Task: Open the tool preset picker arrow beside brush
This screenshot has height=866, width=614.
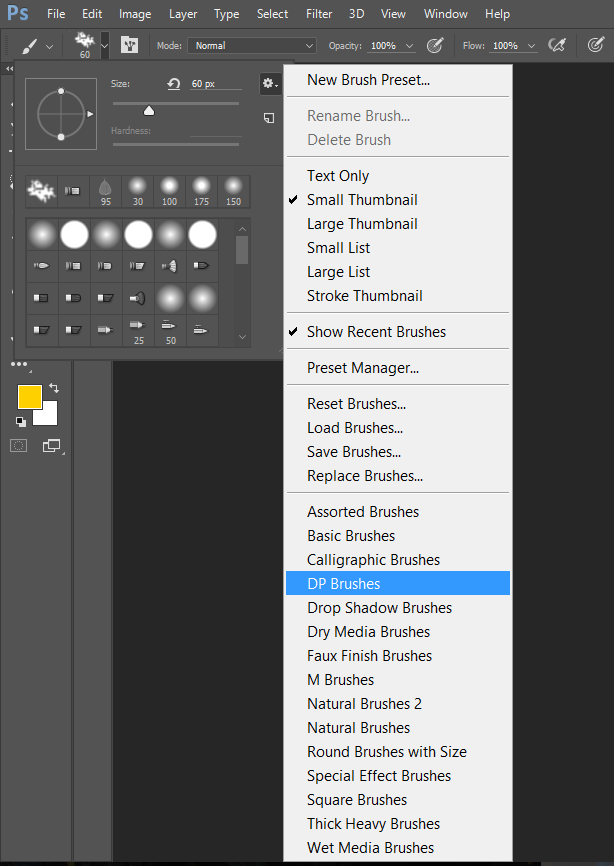Action: [x=50, y=47]
